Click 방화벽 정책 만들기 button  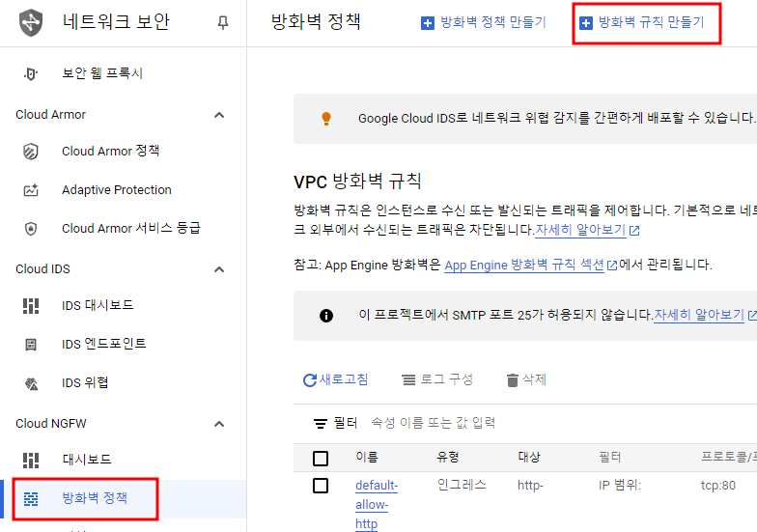483,23
